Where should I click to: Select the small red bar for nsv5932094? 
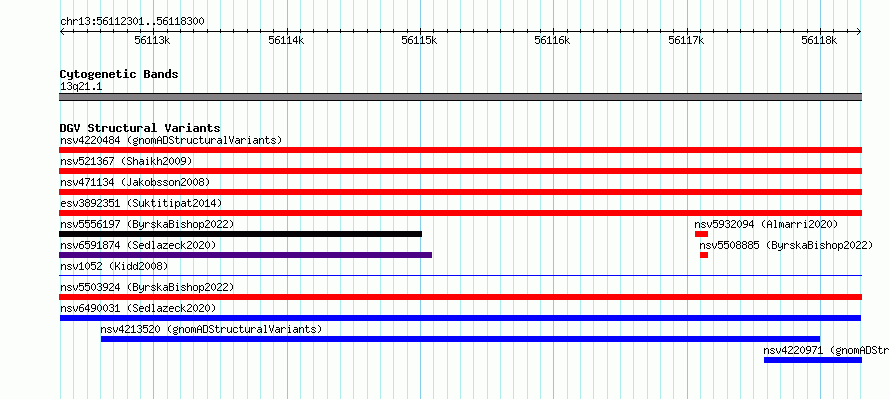(702, 234)
